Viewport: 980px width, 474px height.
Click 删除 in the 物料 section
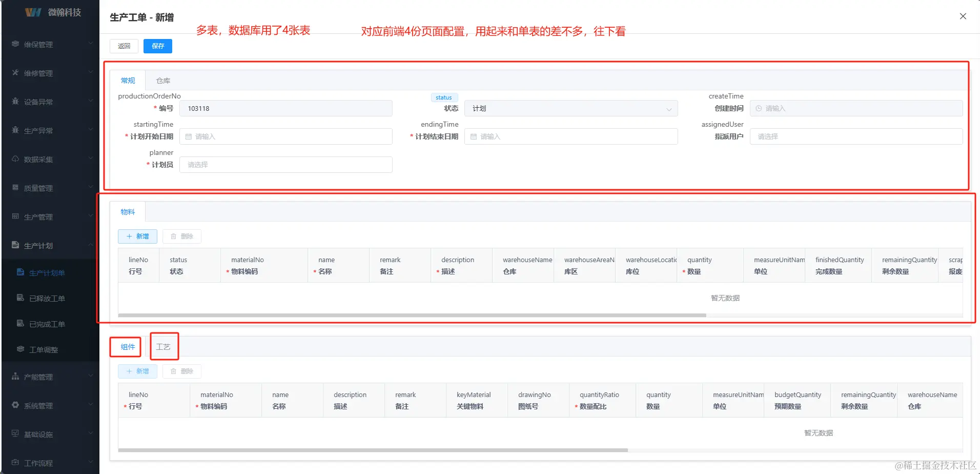click(x=182, y=236)
